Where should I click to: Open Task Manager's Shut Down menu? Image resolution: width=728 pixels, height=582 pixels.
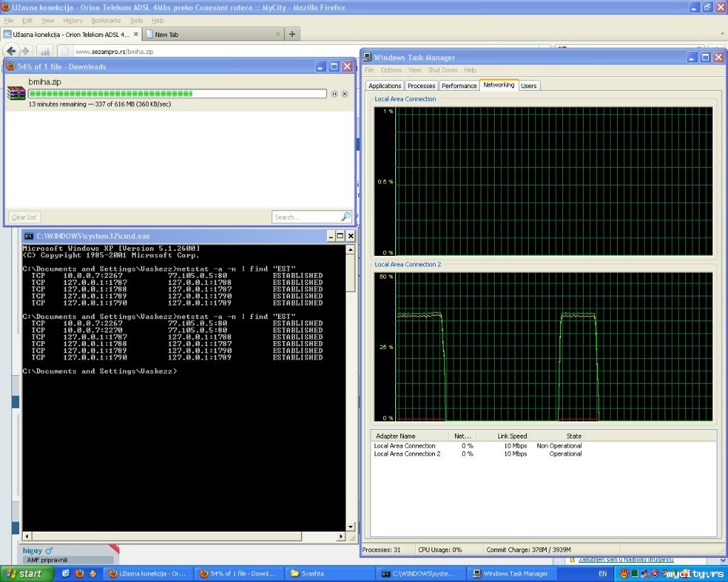pos(442,70)
